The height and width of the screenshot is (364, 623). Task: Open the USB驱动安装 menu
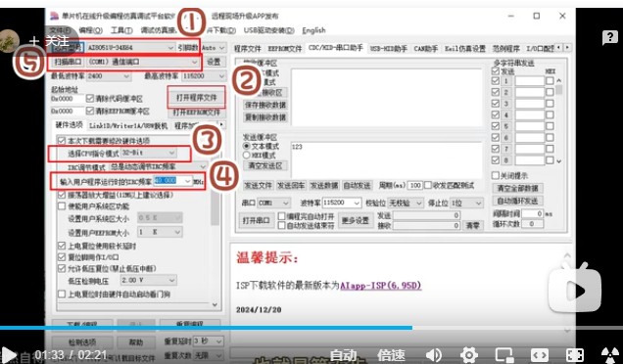click(269, 30)
